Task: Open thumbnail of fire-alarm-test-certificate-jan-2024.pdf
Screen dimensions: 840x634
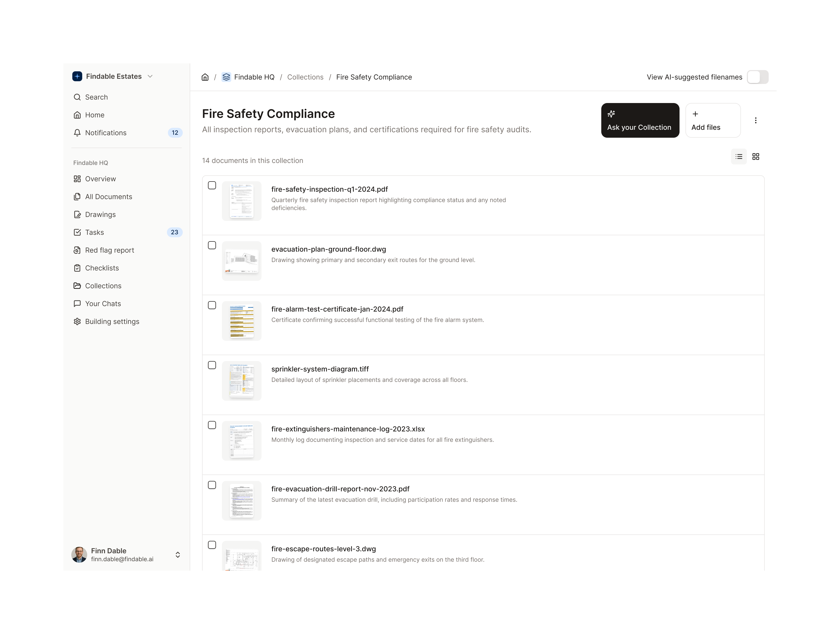Action: click(x=241, y=321)
